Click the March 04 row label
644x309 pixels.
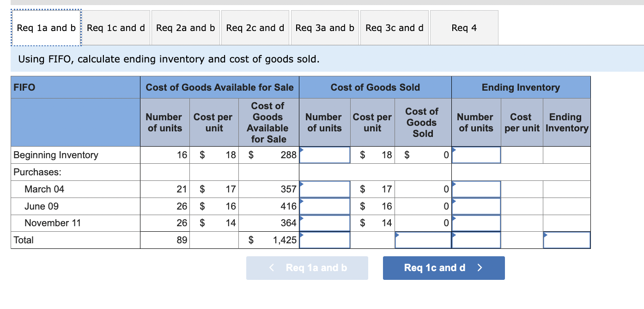(x=44, y=189)
